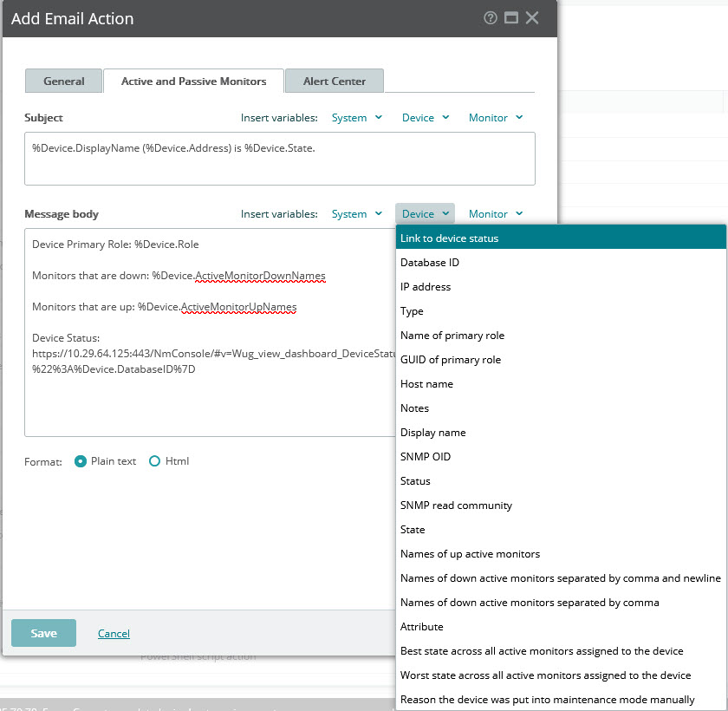Image resolution: width=728 pixels, height=711 pixels.
Task: Select the Html format option
Action: 154,461
